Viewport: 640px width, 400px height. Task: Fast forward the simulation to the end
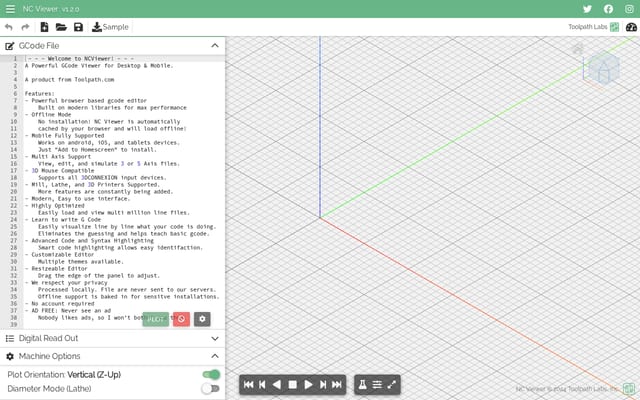pos(337,384)
